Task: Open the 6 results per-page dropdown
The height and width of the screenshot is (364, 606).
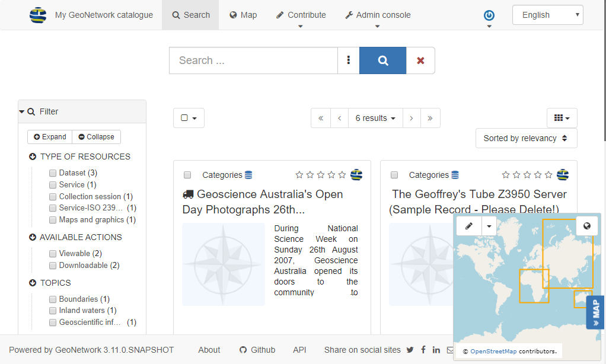Action: coord(376,118)
